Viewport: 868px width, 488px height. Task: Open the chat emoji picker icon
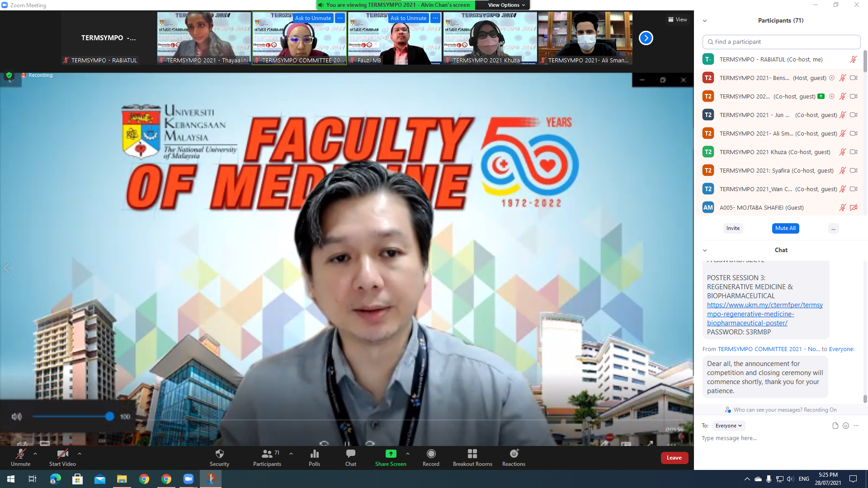pyautogui.click(x=846, y=426)
